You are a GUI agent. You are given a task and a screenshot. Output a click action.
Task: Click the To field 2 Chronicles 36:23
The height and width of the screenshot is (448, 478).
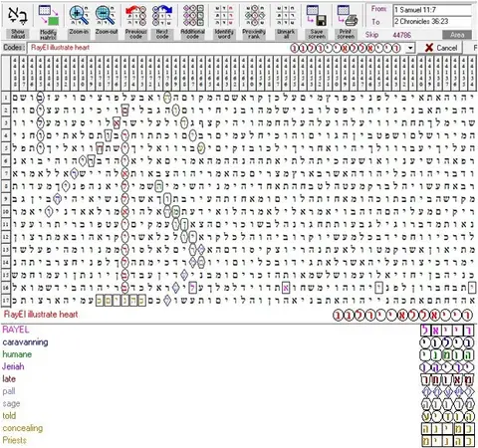tap(432, 22)
